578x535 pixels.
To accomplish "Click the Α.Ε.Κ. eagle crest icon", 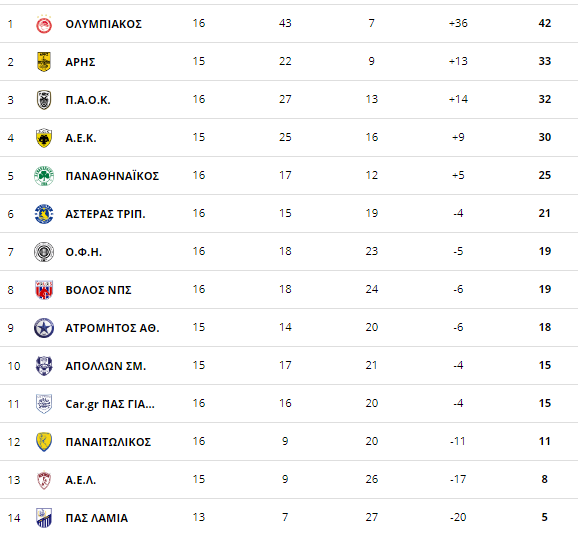I will 44,138.
